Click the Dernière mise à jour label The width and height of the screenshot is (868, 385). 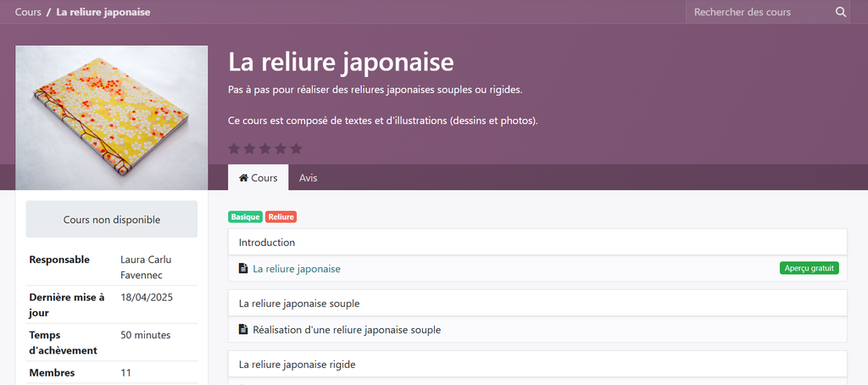coord(67,305)
